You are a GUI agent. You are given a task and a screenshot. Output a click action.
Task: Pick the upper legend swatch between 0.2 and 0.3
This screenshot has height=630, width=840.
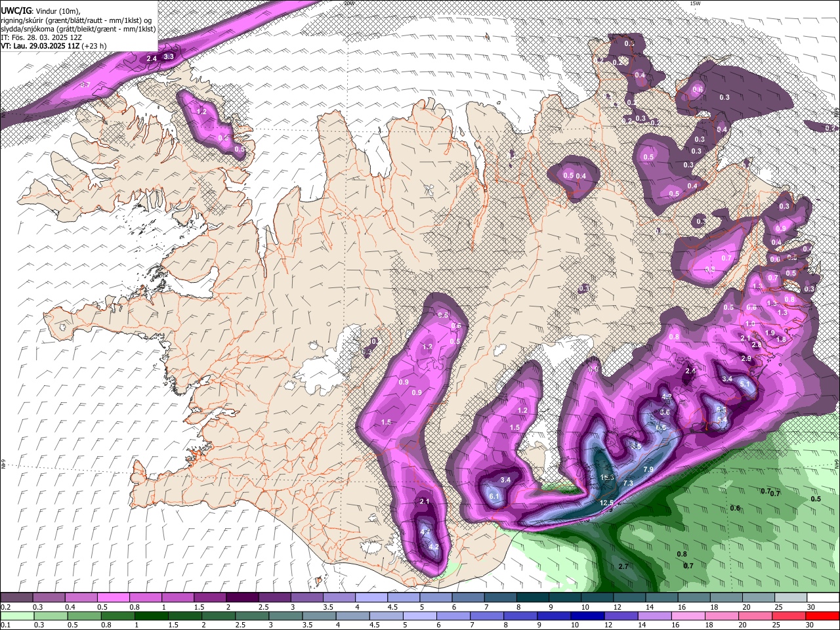(16, 597)
